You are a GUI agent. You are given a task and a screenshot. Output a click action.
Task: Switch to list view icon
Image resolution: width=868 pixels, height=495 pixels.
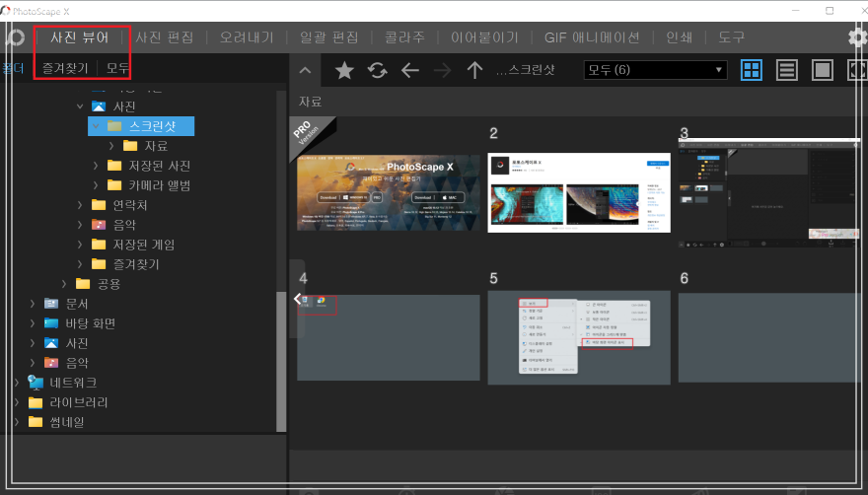(787, 70)
